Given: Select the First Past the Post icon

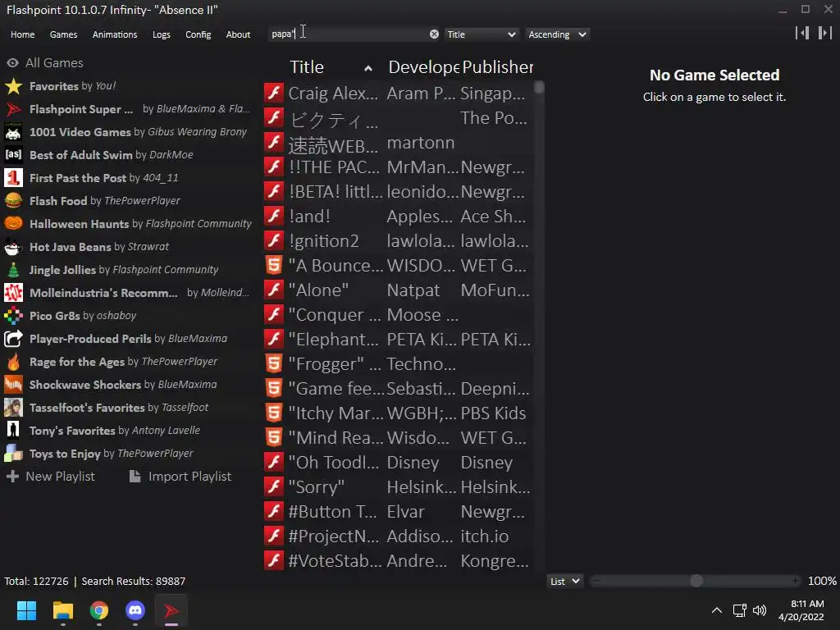Looking at the screenshot, I should 13,178.
